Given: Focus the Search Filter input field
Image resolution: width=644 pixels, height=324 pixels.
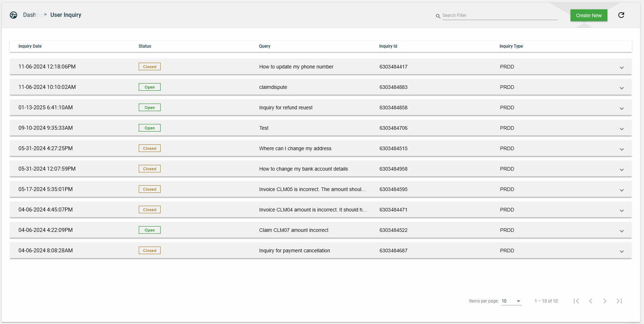Looking at the screenshot, I should click(x=499, y=15).
